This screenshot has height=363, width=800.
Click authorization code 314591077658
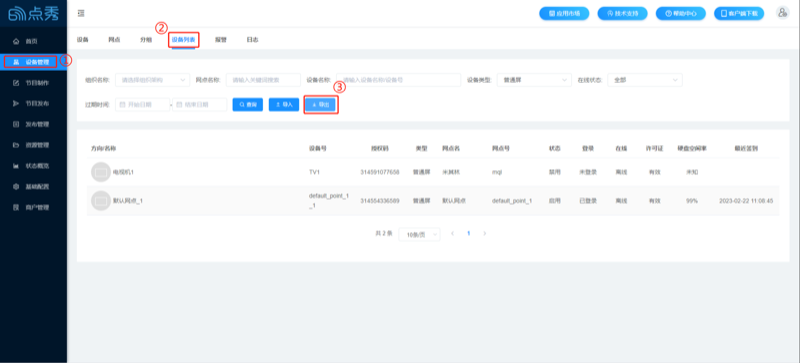[x=380, y=172]
